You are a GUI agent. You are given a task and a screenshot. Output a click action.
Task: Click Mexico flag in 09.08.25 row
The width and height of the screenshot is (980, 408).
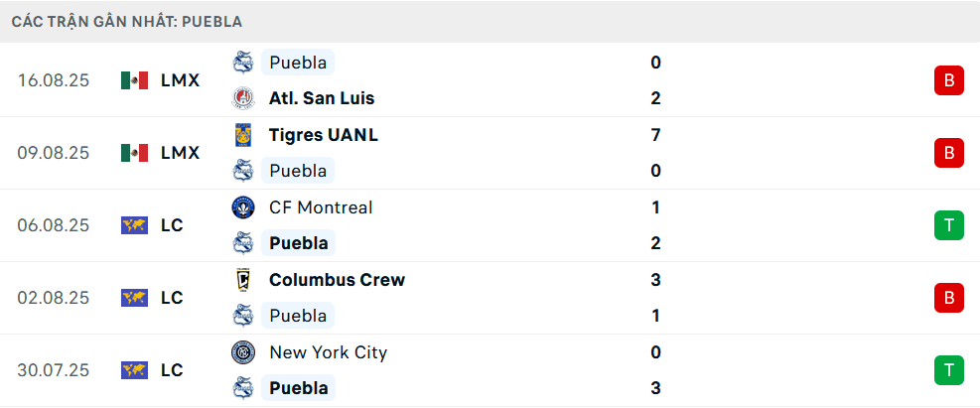[134, 153]
